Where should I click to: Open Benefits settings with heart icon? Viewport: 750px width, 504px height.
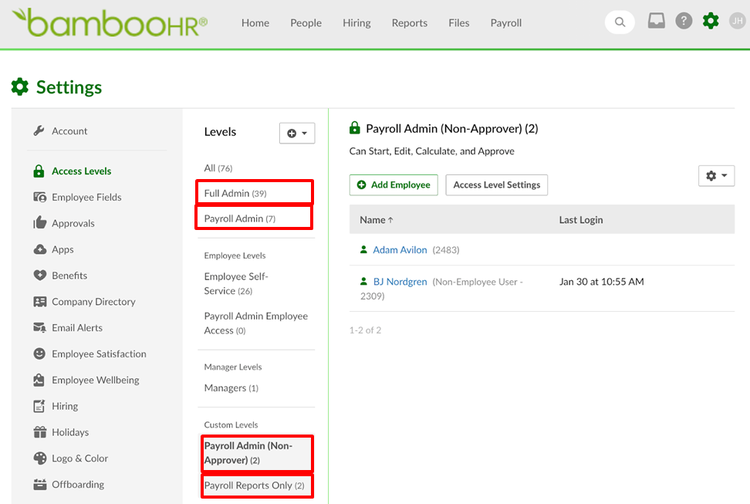click(69, 275)
